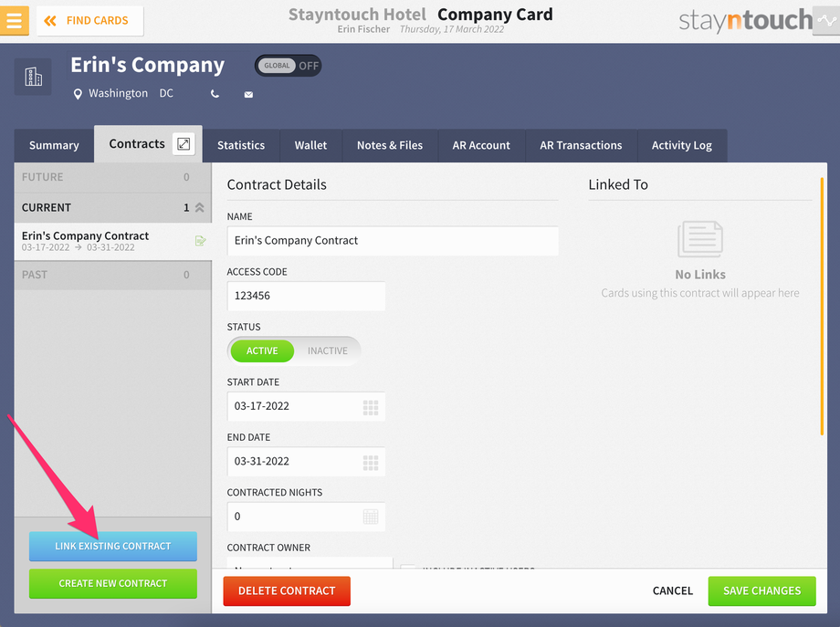Select Erin's Company Contract in list
Screen dimensions: 840x627
tap(113, 241)
